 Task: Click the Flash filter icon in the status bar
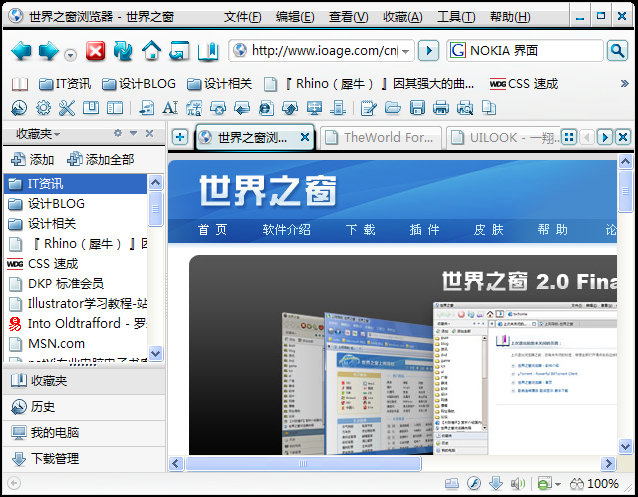coord(474,483)
